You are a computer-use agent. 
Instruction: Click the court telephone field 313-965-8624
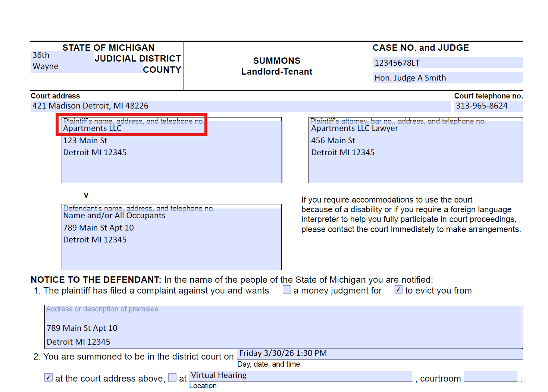pos(488,106)
